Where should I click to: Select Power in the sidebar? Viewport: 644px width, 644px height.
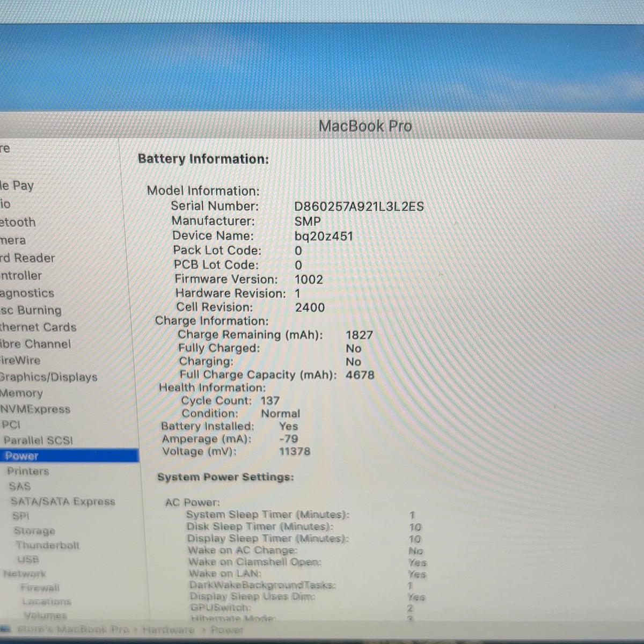pos(69,456)
